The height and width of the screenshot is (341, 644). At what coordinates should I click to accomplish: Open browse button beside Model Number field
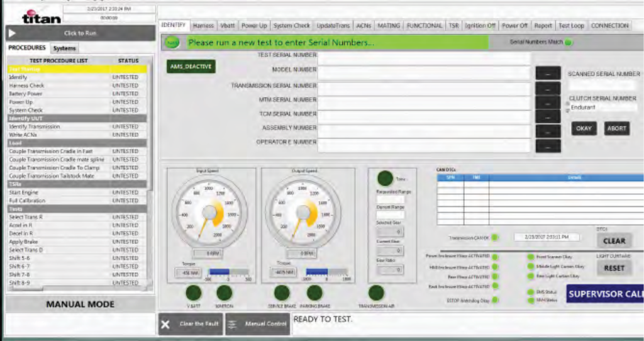click(548, 73)
